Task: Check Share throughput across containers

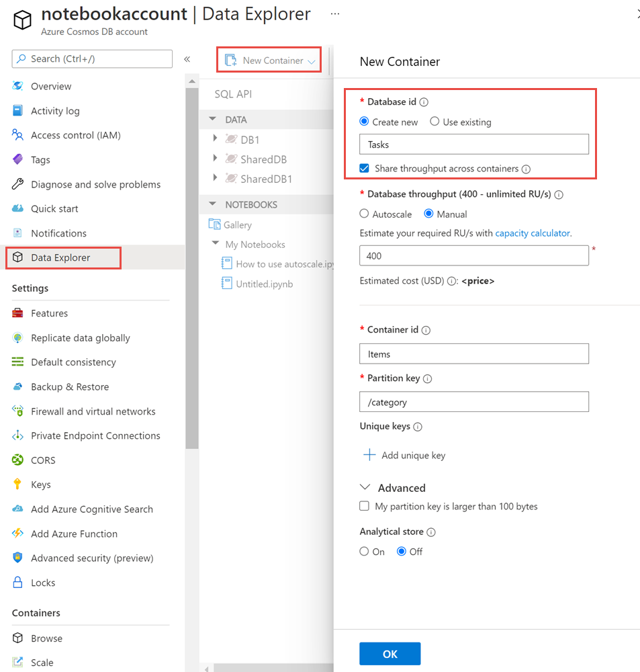Action: click(x=365, y=169)
